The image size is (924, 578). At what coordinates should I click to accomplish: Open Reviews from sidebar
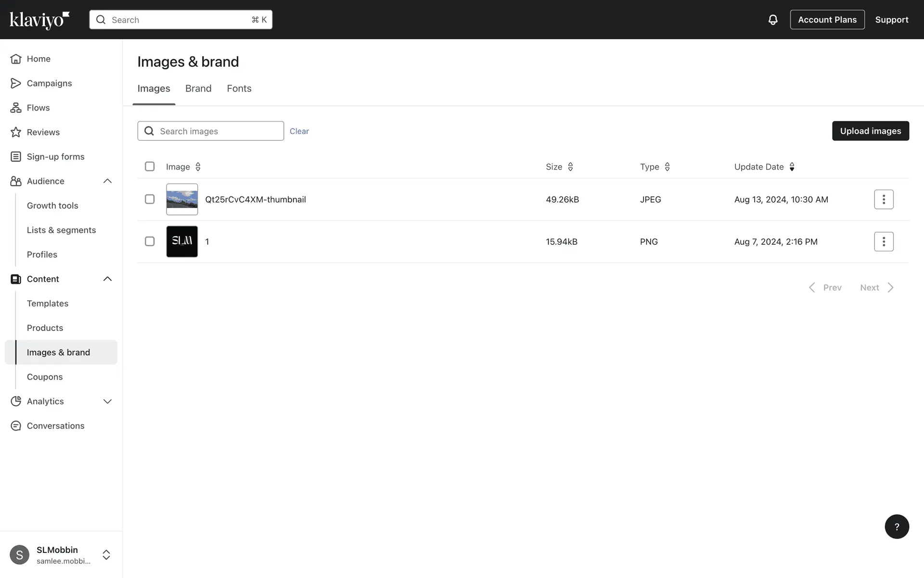click(43, 132)
